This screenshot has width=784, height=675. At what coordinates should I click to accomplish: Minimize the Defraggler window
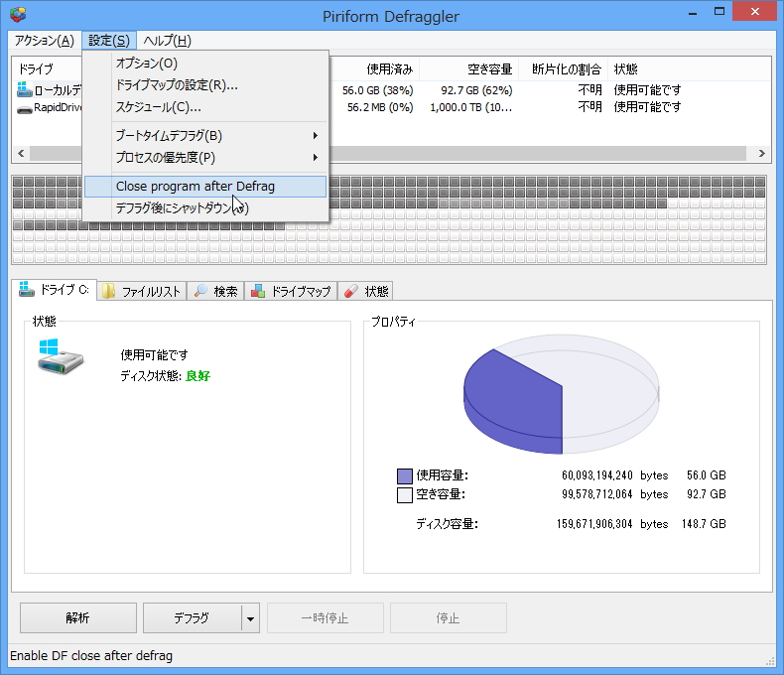(x=693, y=13)
